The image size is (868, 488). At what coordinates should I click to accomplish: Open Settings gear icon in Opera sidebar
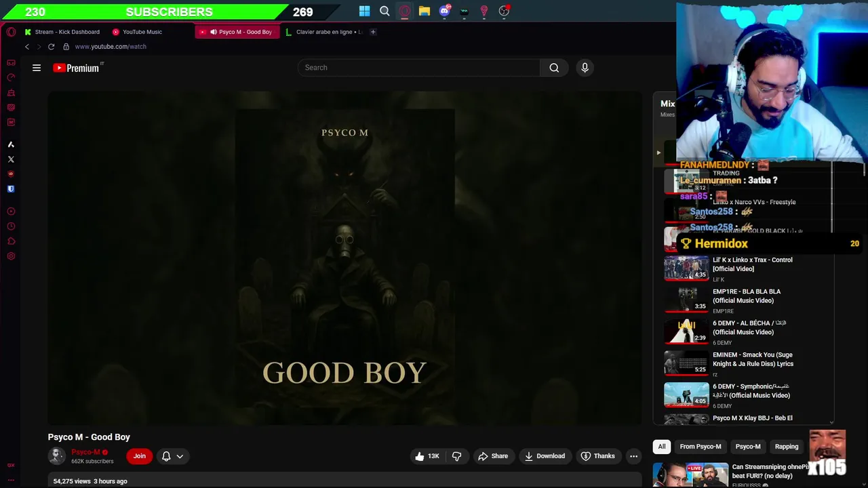click(11, 256)
